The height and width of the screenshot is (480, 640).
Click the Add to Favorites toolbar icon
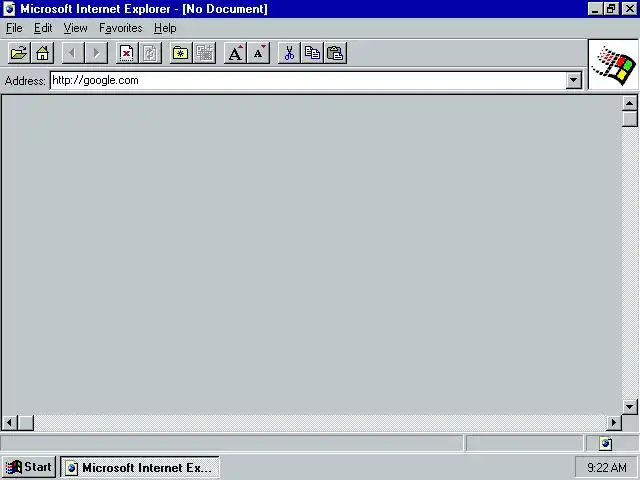click(x=204, y=53)
